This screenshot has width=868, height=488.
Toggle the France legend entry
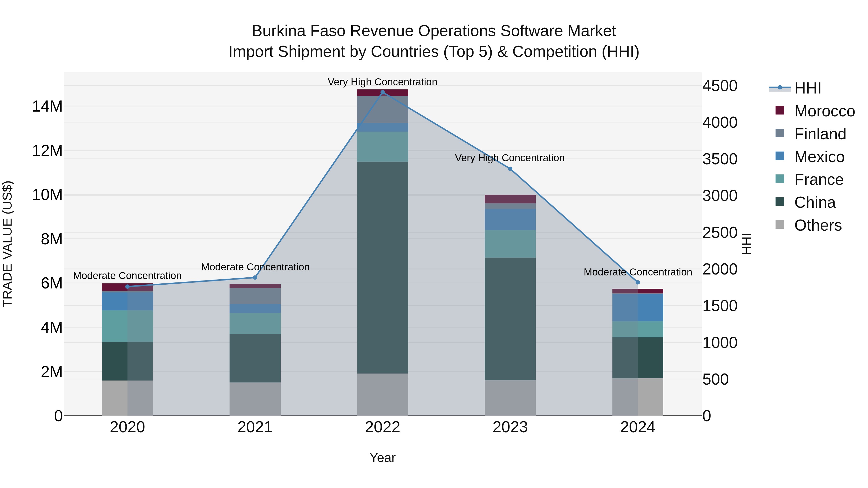[x=809, y=180]
